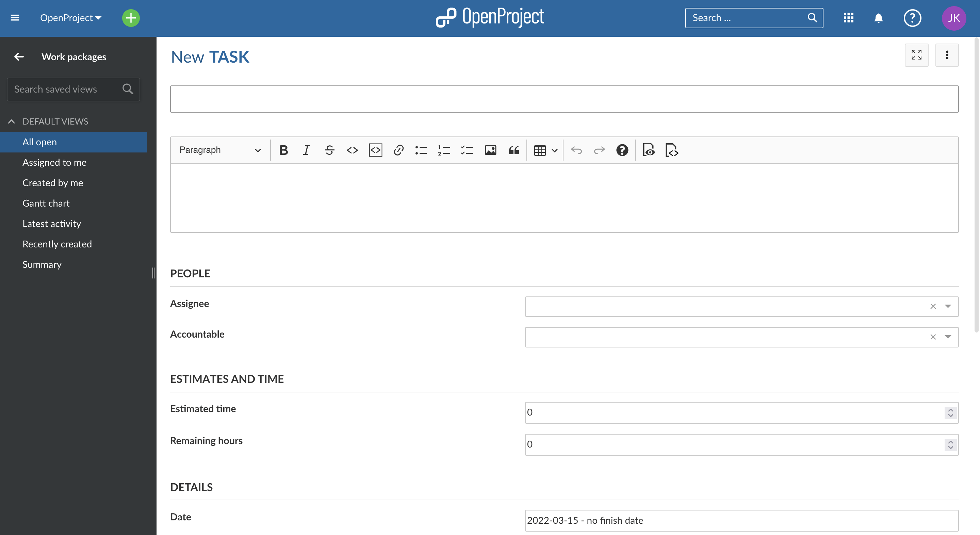Click the redo action icon
Screen dimensions: 980x535
coord(599,150)
